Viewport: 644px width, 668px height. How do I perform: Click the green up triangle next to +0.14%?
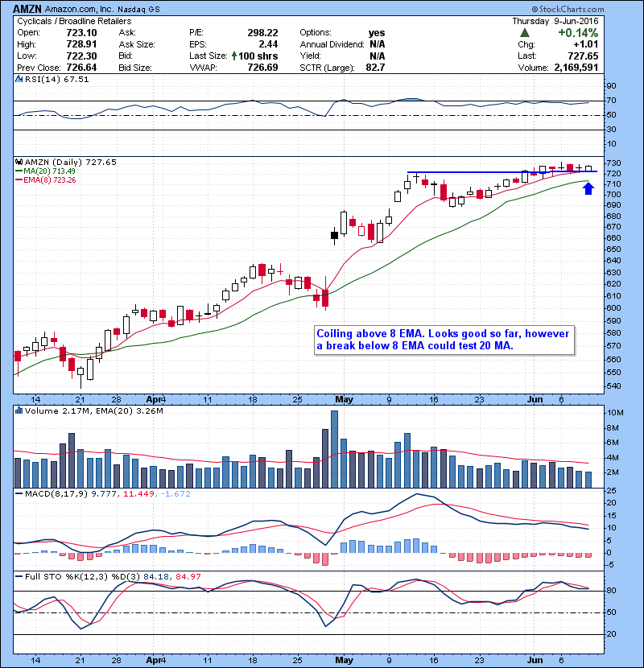(x=525, y=33)
